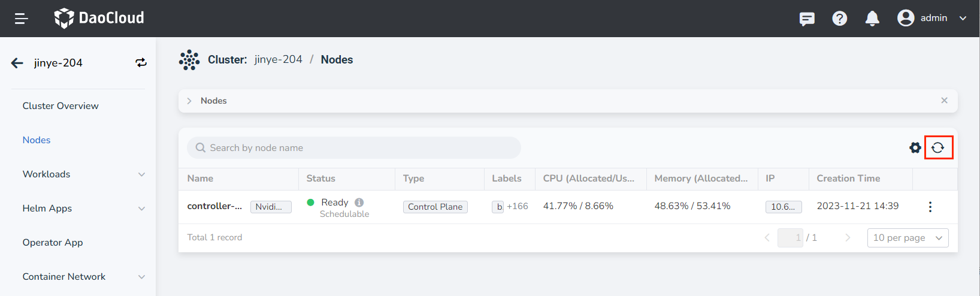
Task: Open table column settings gear
Action: [915, 147]
